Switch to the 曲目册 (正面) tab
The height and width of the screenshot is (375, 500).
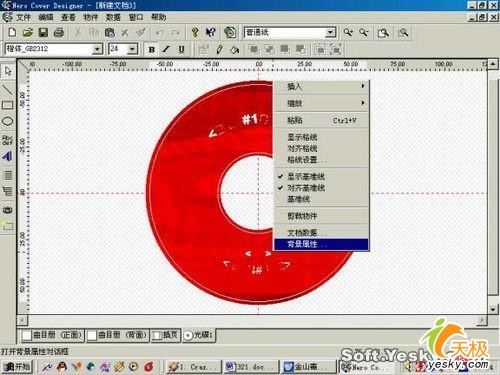(52, 335)
